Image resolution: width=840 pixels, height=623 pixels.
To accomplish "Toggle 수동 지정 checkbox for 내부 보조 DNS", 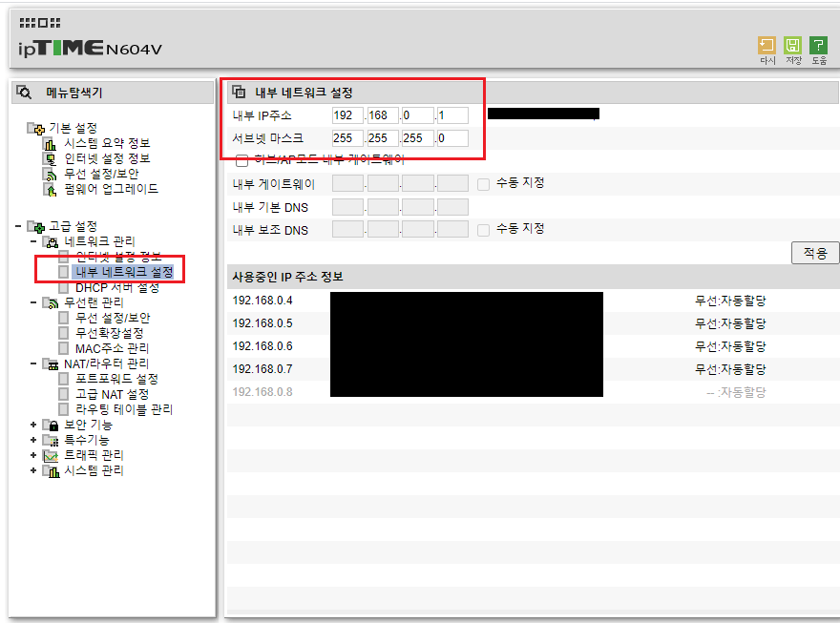I will [483, 230].
